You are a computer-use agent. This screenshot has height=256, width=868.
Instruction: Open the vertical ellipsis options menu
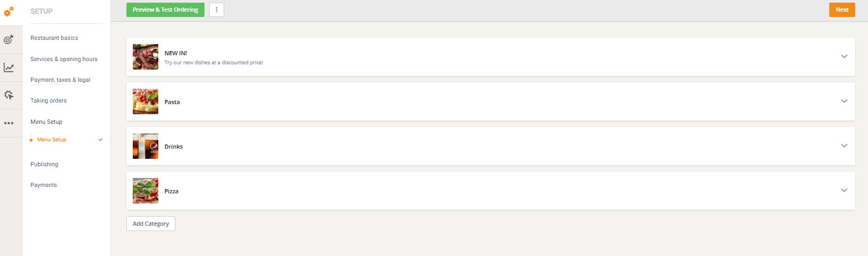217,10
